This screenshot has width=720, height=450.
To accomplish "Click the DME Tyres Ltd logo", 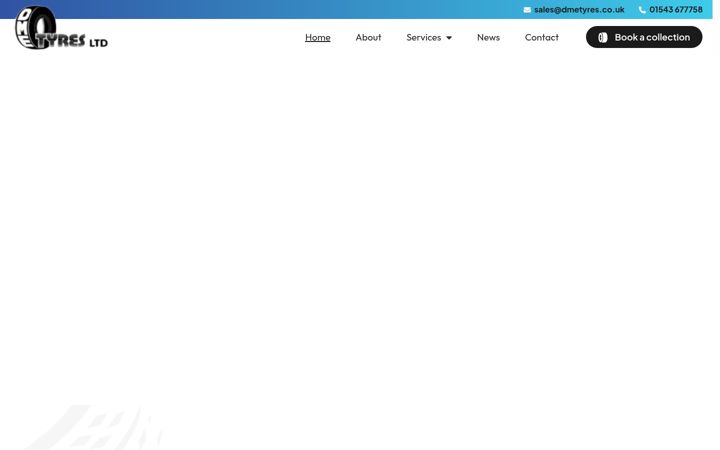I will (x=62, y=28).
